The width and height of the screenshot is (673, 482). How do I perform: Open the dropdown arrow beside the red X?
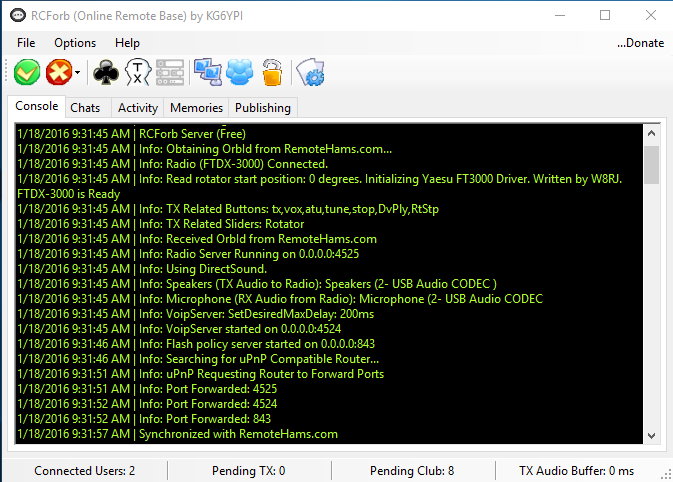77,72
